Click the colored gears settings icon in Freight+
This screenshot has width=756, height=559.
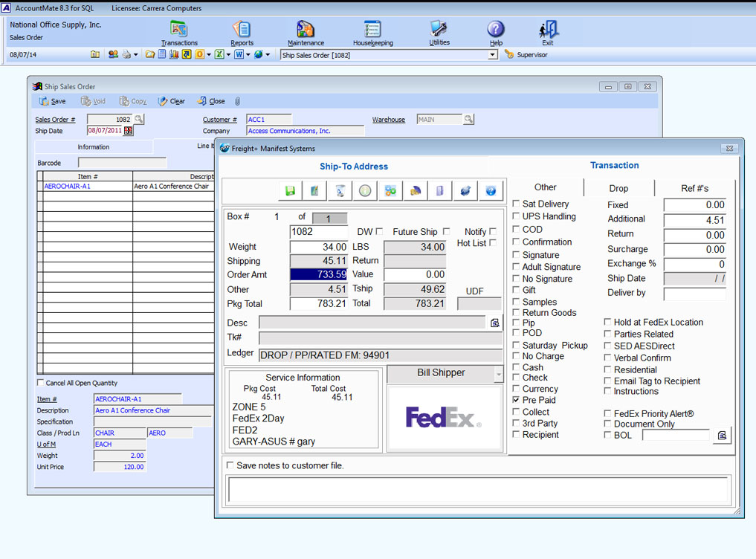point(390,191)
